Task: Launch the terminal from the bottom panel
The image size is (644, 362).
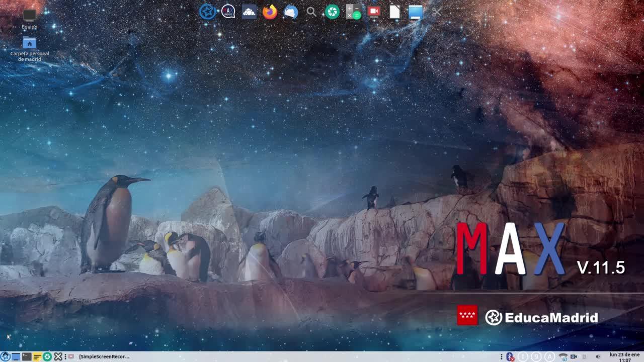Action: [27, 356]
